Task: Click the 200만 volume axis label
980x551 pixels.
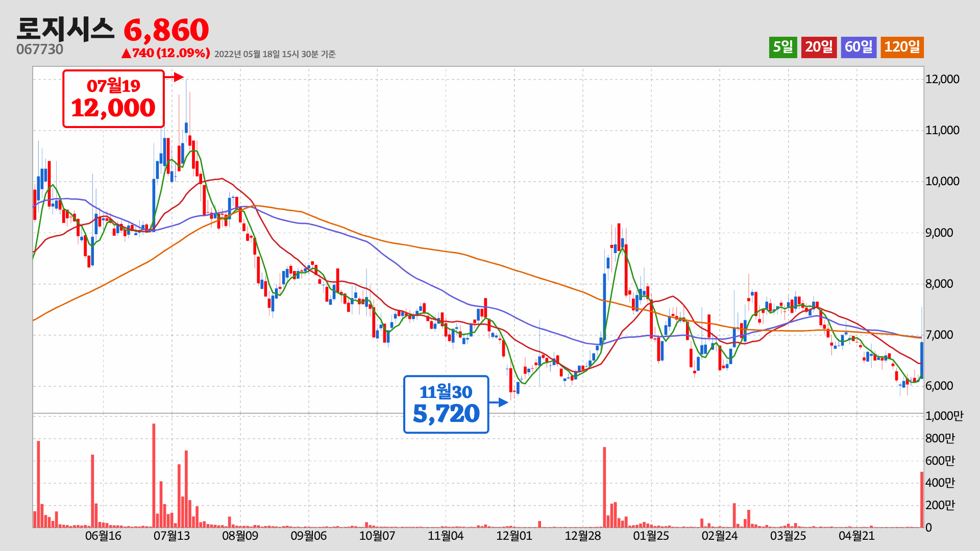Action: (x=940, y=505)
